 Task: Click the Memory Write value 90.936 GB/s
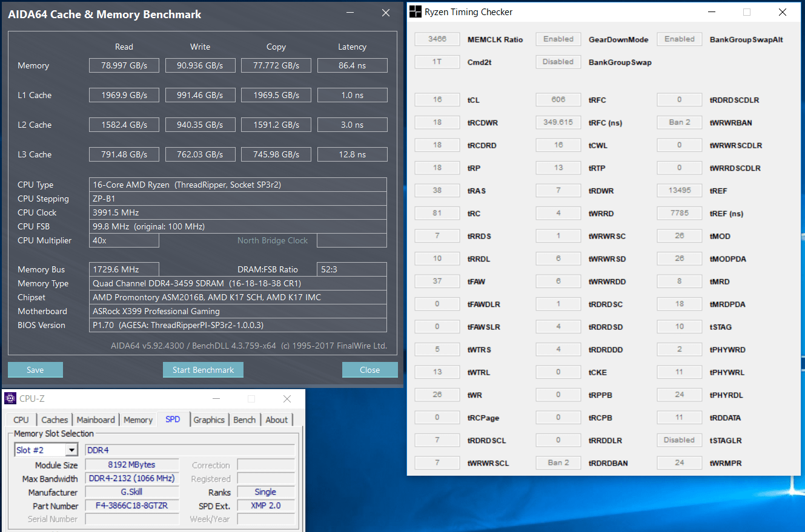pos(200,65)
